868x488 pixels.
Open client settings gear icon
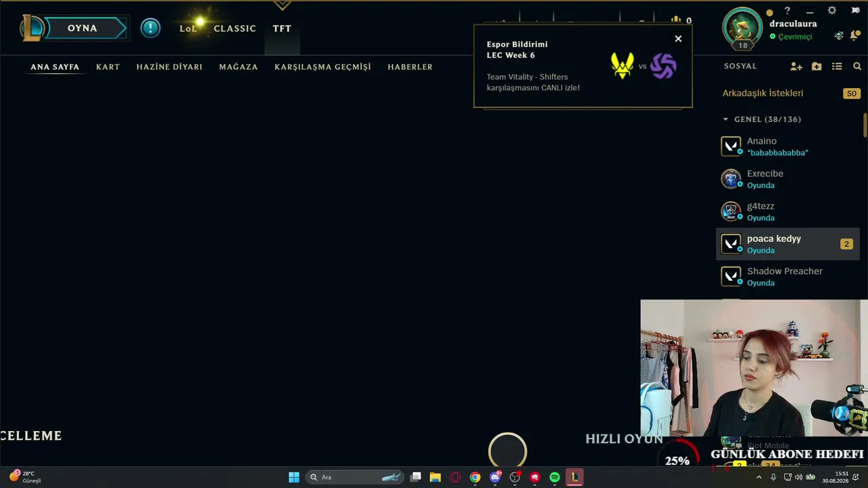tap(832, 11)
